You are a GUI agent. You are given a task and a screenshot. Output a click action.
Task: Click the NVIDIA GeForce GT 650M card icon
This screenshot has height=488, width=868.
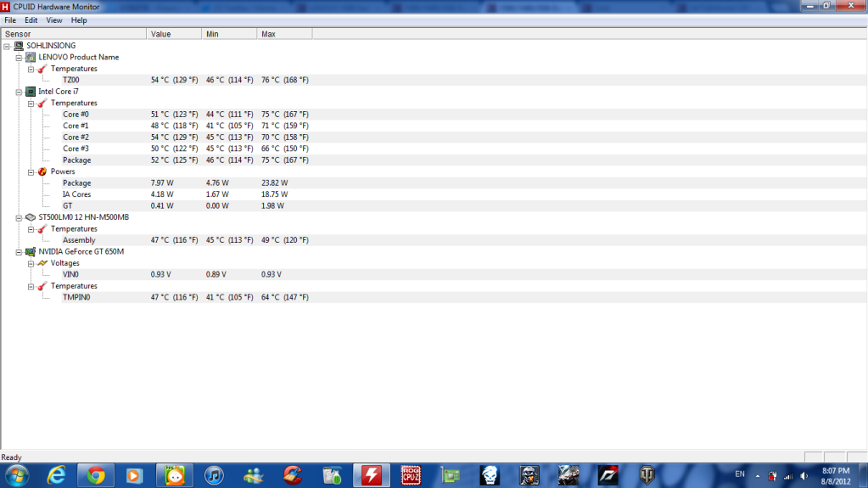click(x=31, y=252)
